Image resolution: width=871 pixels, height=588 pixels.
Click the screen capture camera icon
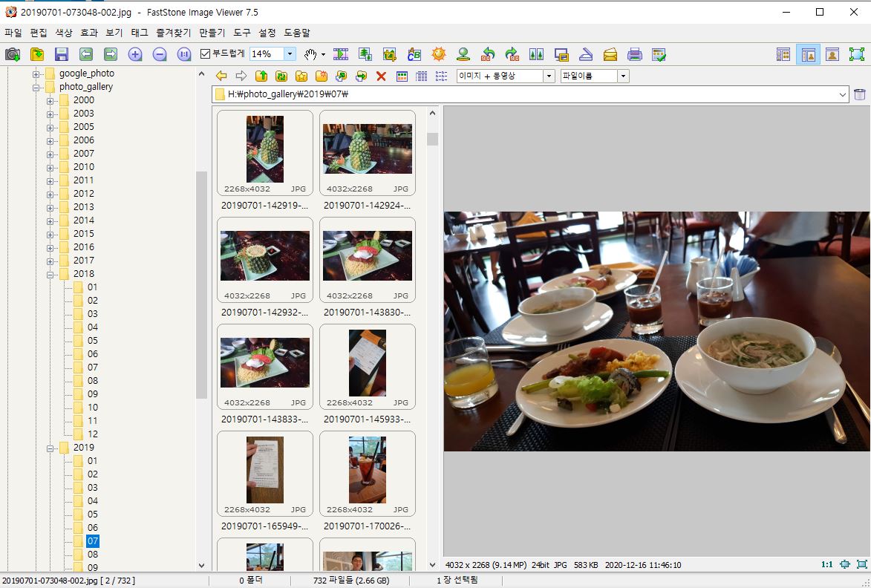coord(12,54)
